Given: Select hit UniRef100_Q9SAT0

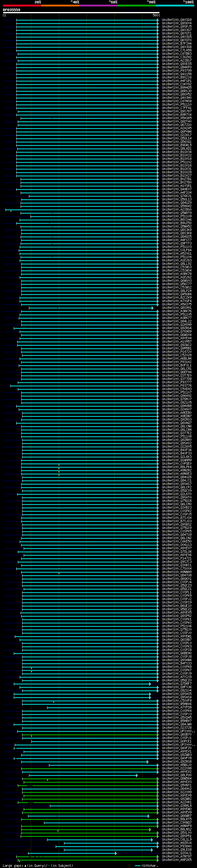Looking at the screenshot, I should point(177,497).
